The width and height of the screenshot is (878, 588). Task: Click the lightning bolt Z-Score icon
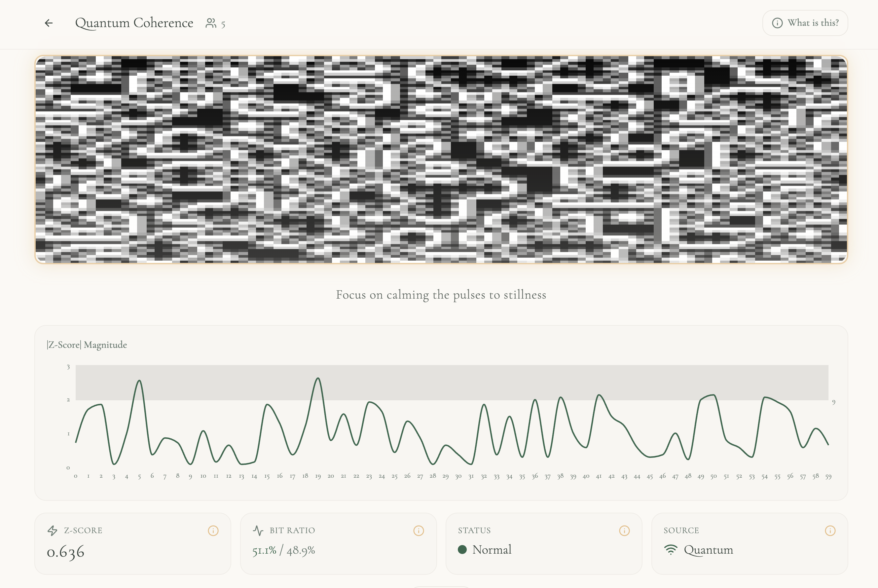click(x=53, y=531)
